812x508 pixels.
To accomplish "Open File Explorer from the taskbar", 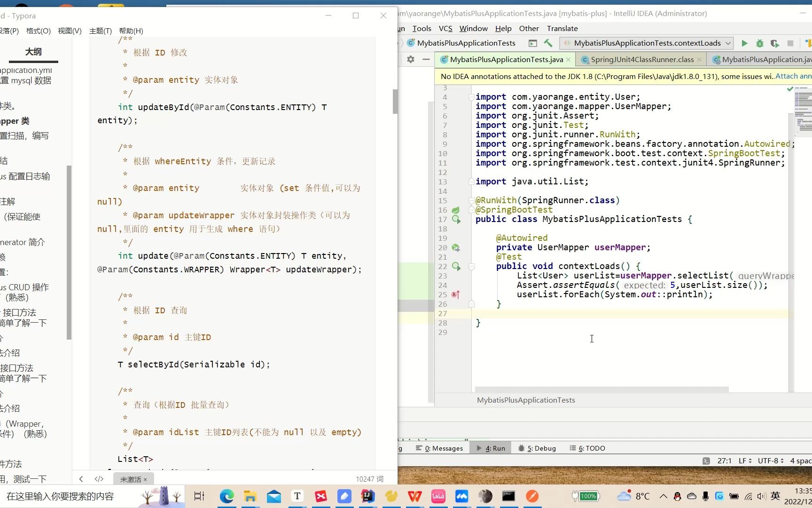I will pyautogui.click(x=250, y=496).
